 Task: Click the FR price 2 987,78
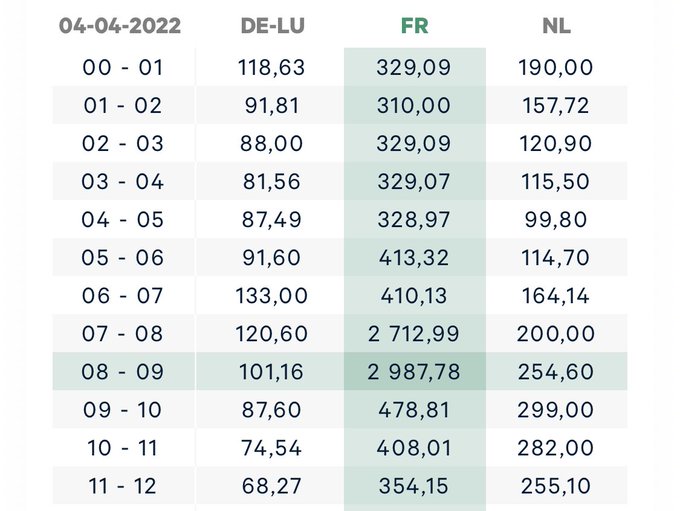pos(414,372)
